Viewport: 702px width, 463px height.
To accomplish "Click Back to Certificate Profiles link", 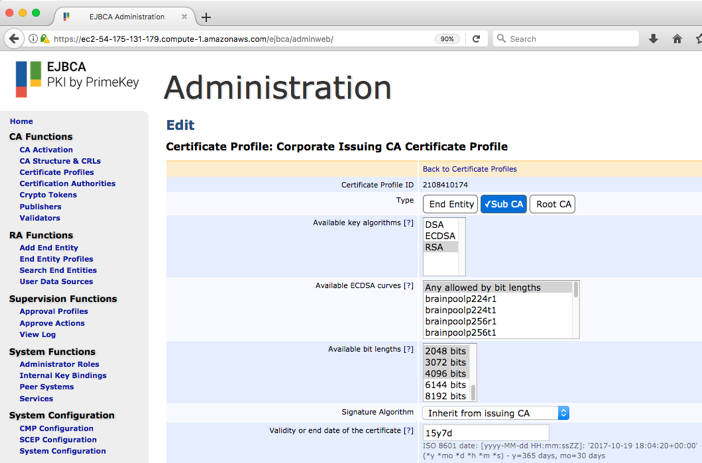I will (x=469, y=169).
